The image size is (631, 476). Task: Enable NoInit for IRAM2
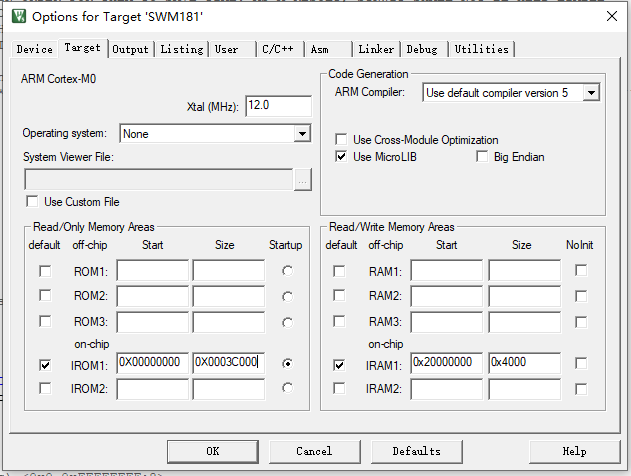(581, 389)
